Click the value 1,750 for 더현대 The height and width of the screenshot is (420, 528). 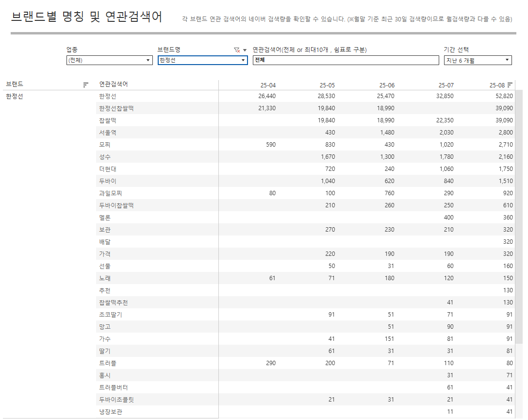pos(506,169)
